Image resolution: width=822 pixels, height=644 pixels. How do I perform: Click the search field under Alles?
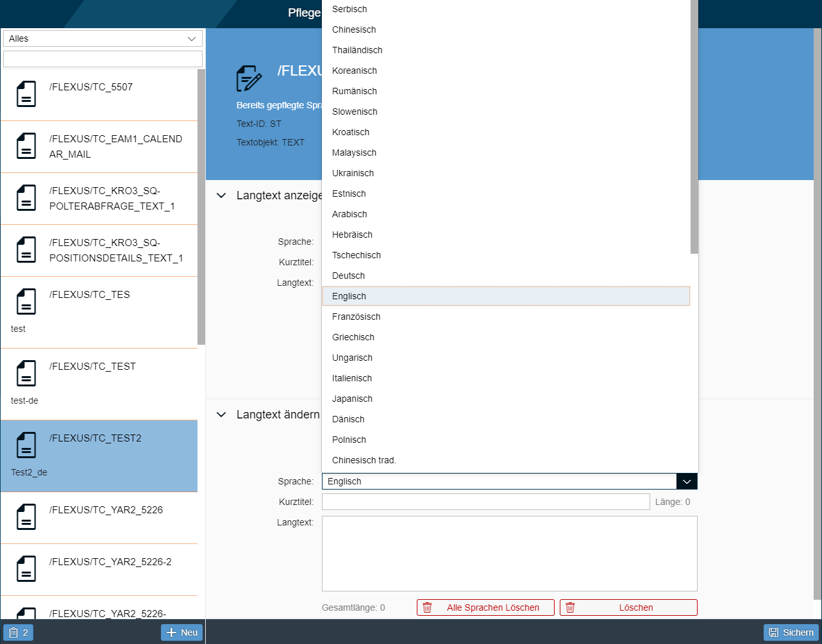[103, 59]
